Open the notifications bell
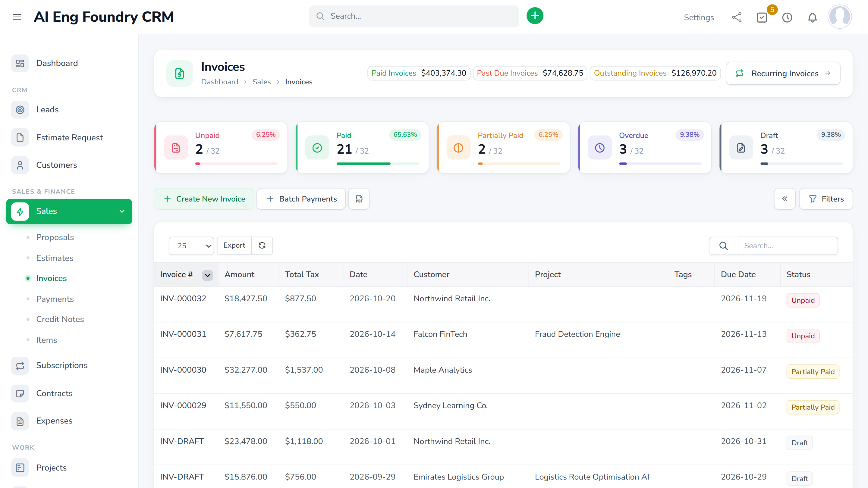Viewport: 868px width, 488px height. [x=813, y=17]
